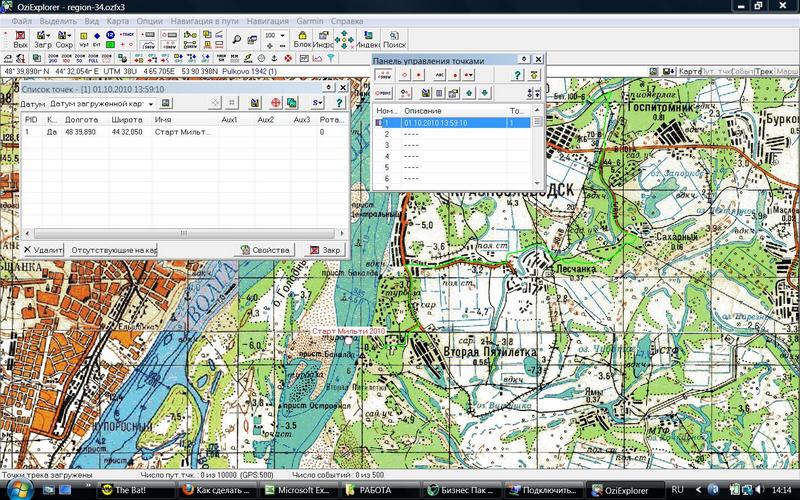Image resolution: width=800 pixels, height=500 pixels.
Task: Click the Поиск search toolbar icon
Action: 394,39
